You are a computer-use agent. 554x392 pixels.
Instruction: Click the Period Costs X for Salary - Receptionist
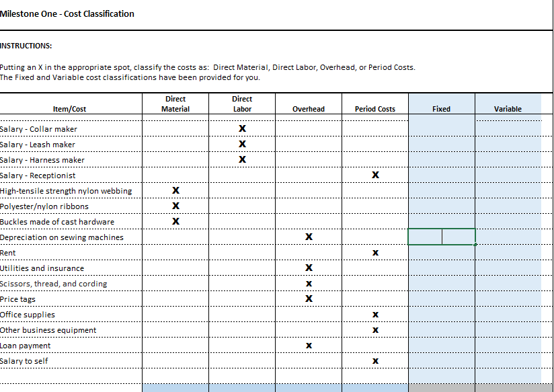point(375,175)
